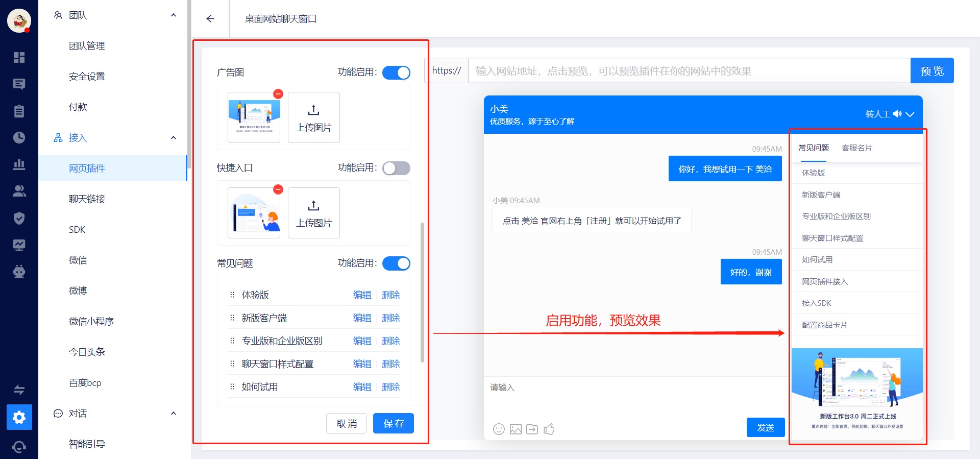
Task: Upload an image in the 广告图 section
Action: (314, 117)
